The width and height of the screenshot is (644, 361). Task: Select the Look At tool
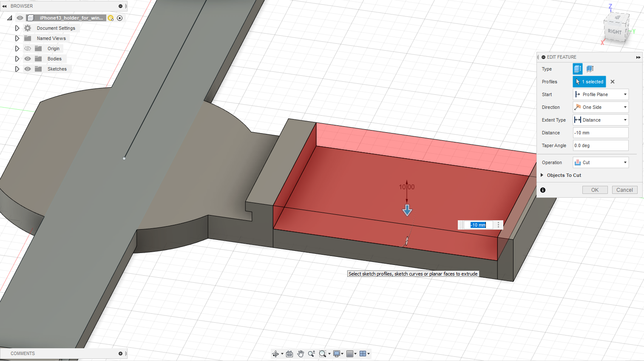tap(289, 354)
